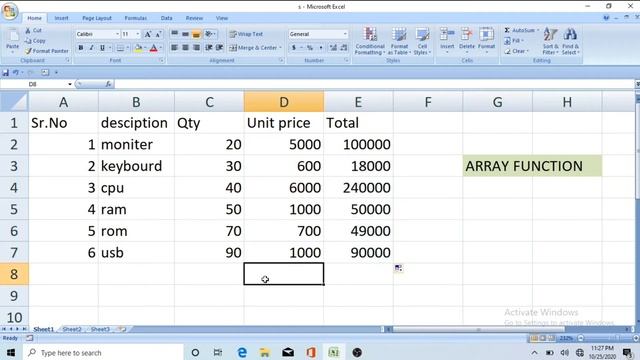Open Windows Start menu
The height and width of the screenshot is (360, 640).
(x=11, y=353)
